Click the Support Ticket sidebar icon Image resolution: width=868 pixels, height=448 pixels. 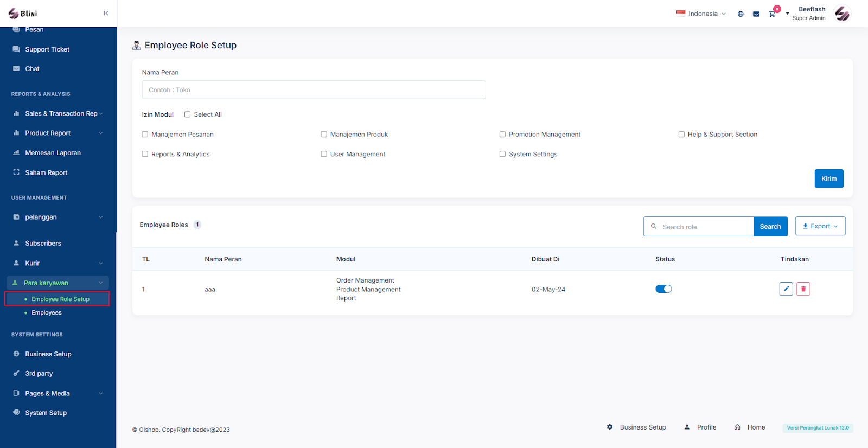[16, 49]
